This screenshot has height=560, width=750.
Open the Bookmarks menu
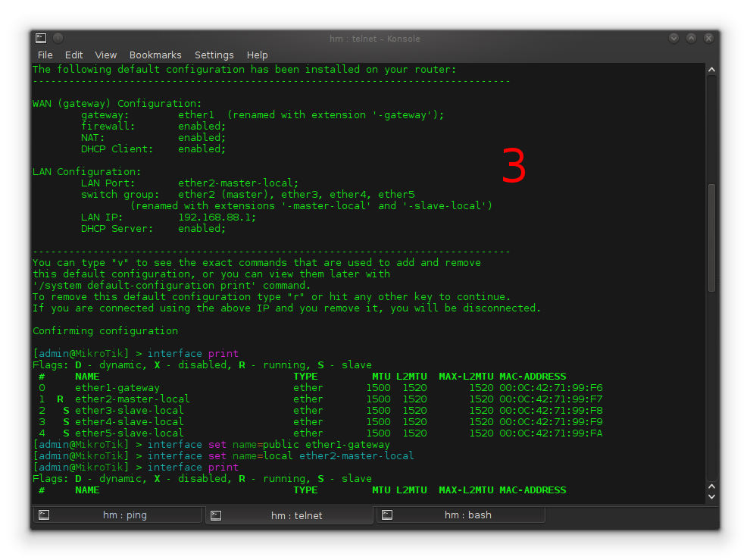[x=155, y=55]
